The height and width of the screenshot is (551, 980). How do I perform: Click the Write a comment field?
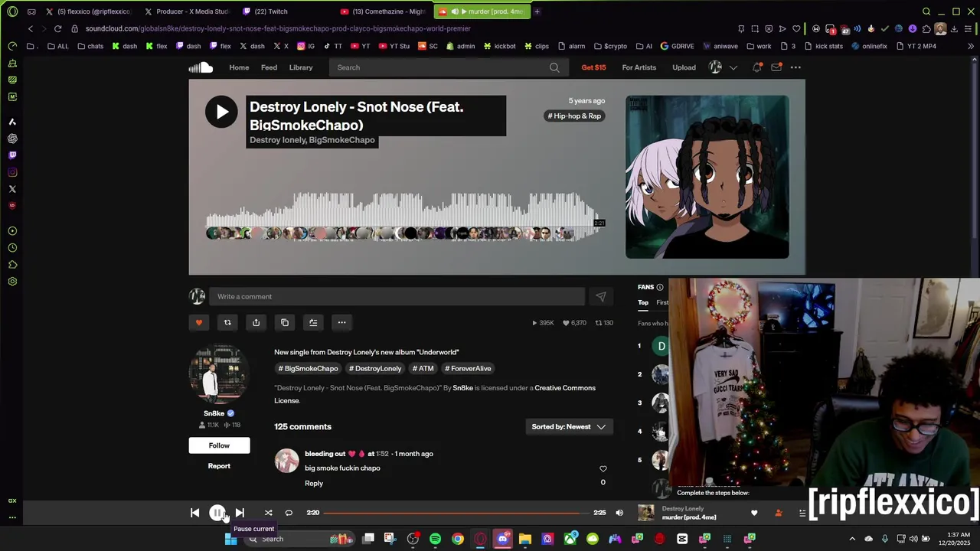(x=398, y=296)
